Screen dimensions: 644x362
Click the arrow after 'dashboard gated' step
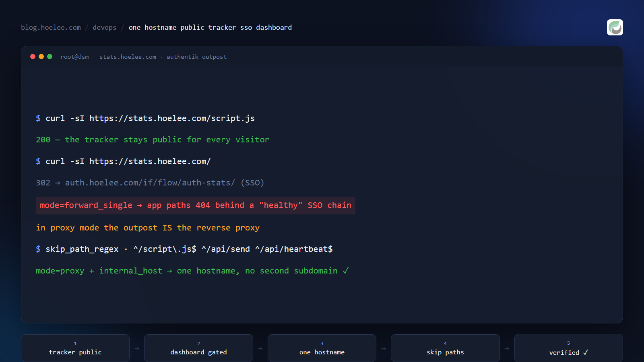coord(260,349)
